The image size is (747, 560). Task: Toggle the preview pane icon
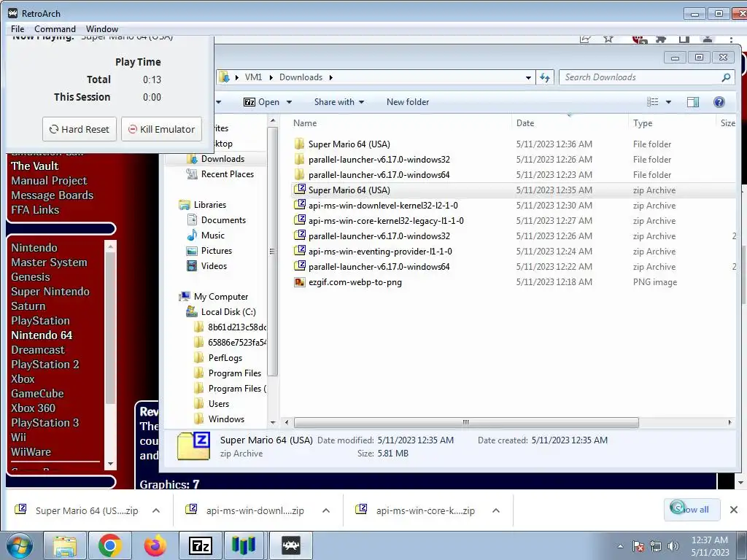[693, 102]
